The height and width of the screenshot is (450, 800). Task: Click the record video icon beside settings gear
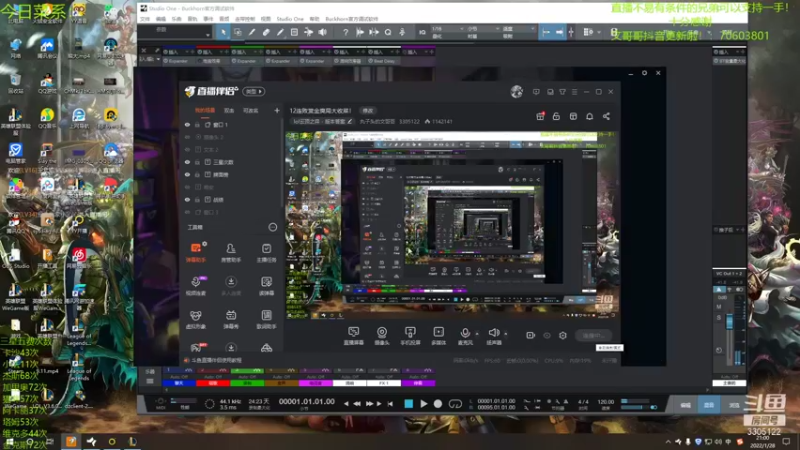tap(531, 335)
